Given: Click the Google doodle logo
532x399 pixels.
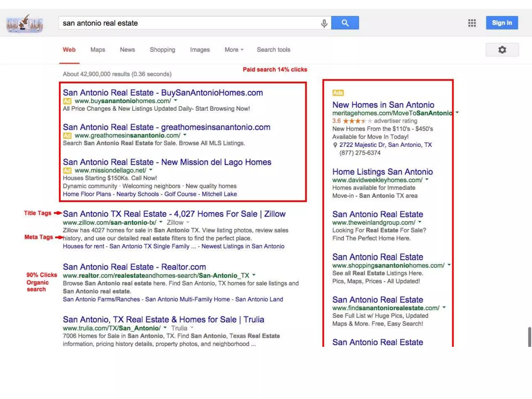Looking at the screenshot, I should (25, 23).
